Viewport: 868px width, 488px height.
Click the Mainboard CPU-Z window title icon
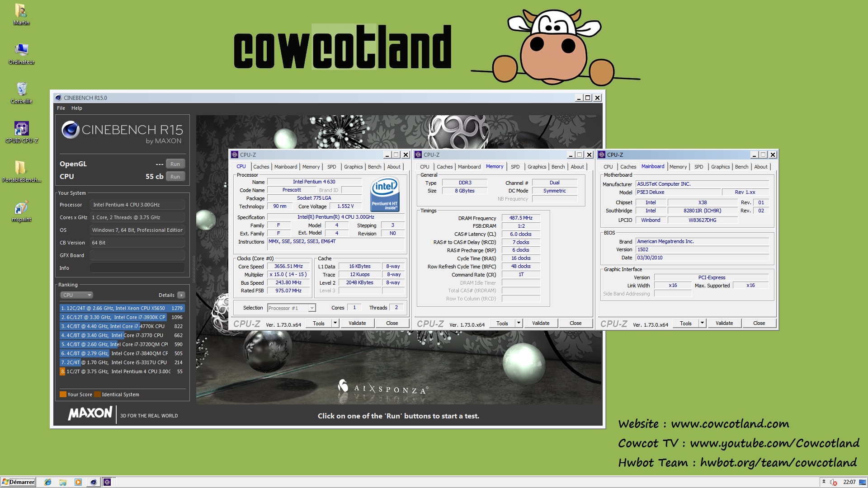(x=602, y=155)
